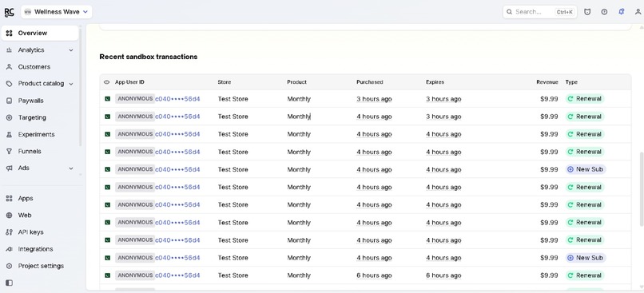
Task: Click the RevenueCat RC logo
Action: [9, 12]
